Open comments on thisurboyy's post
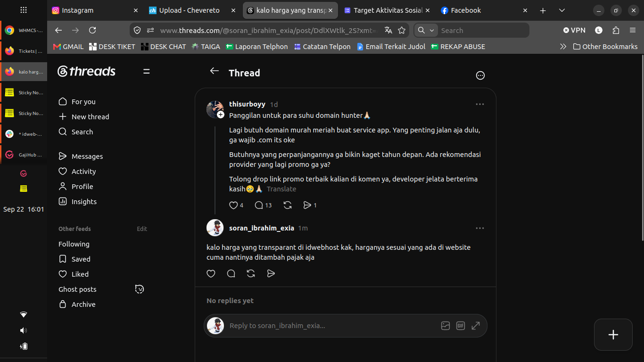The height and width of the screenshot is (362, 644). point(263,205)
